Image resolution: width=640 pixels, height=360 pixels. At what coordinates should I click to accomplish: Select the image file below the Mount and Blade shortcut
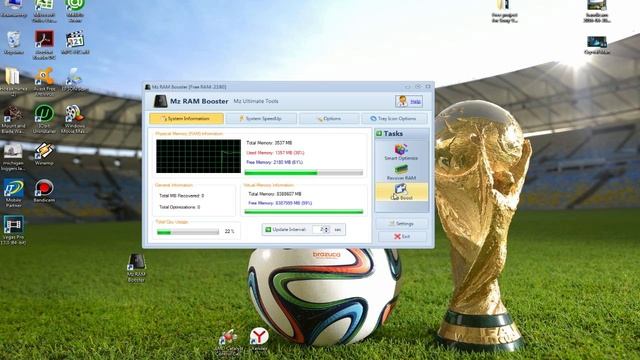[13, 157]
